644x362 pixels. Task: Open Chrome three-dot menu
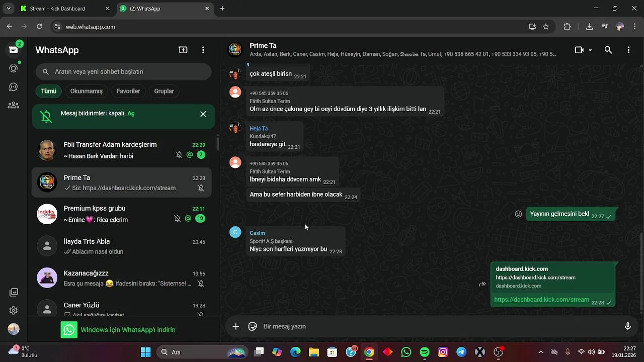pyautogui.click(x=634, y=27)
